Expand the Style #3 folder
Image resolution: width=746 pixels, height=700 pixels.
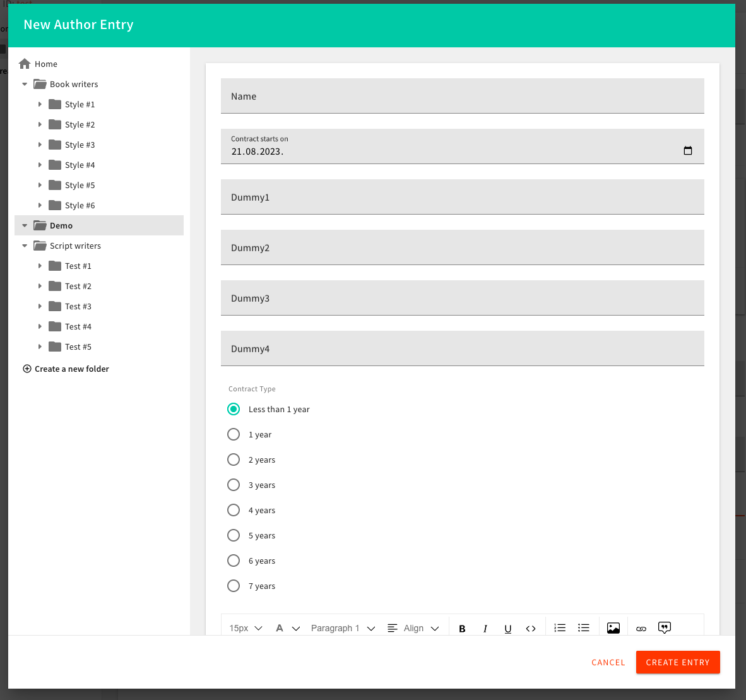click(x=41, y=145)
